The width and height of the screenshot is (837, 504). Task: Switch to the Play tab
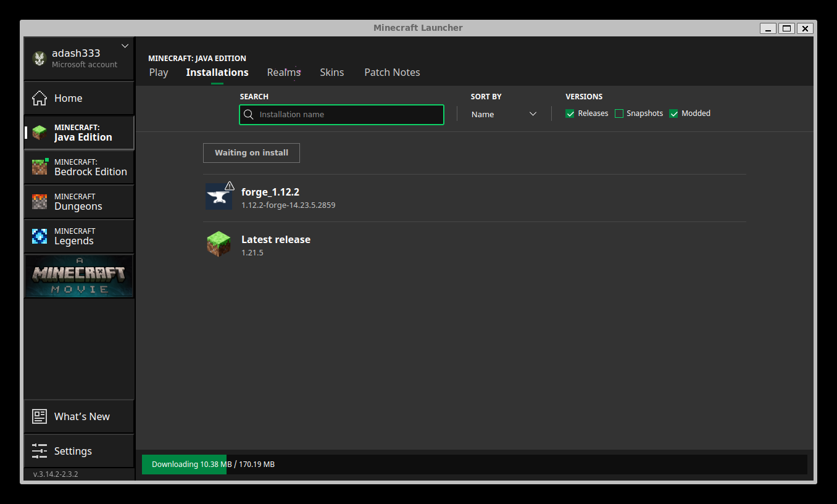tap(159, 72)
